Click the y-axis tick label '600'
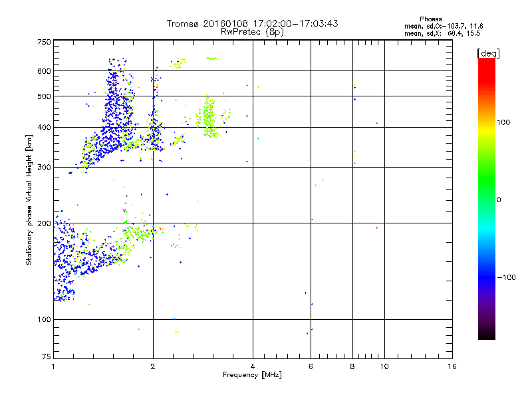The height and width of the screenshot is (399, 532). (x=44, y=71)
